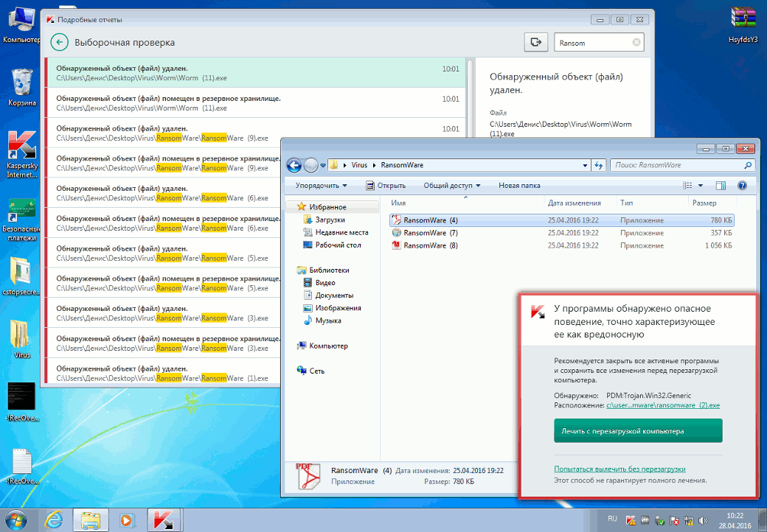Click Virus in the address breadcrumb
Viewport: 767px width, 532px height.
(x=359, y=165)
